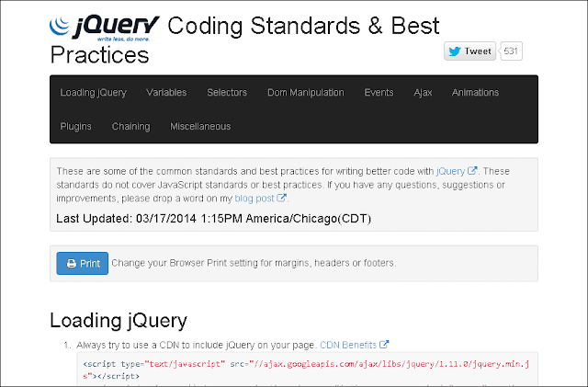The image size is (588, 387).
Task: Click the Loading jQuery section heading
Action: (x=119, y=321)
